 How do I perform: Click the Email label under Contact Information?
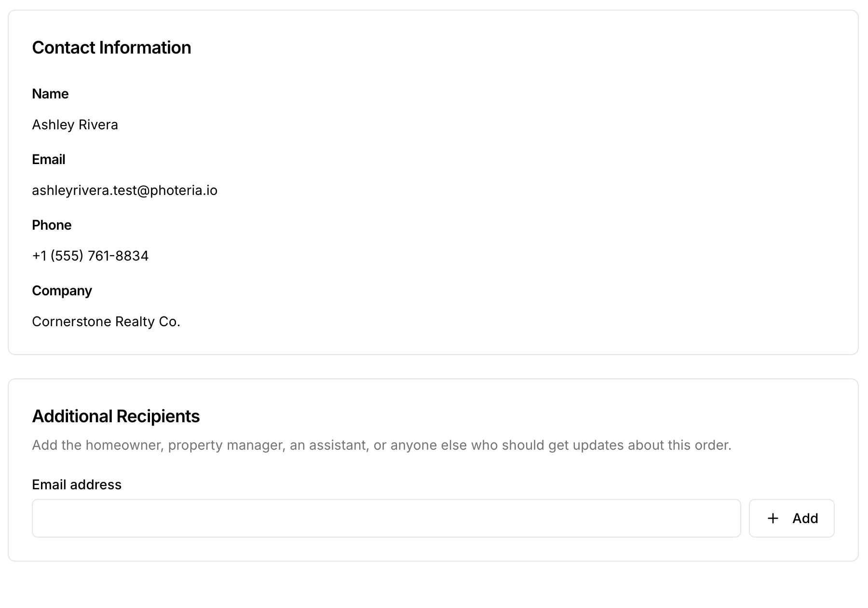coord(48,159)
